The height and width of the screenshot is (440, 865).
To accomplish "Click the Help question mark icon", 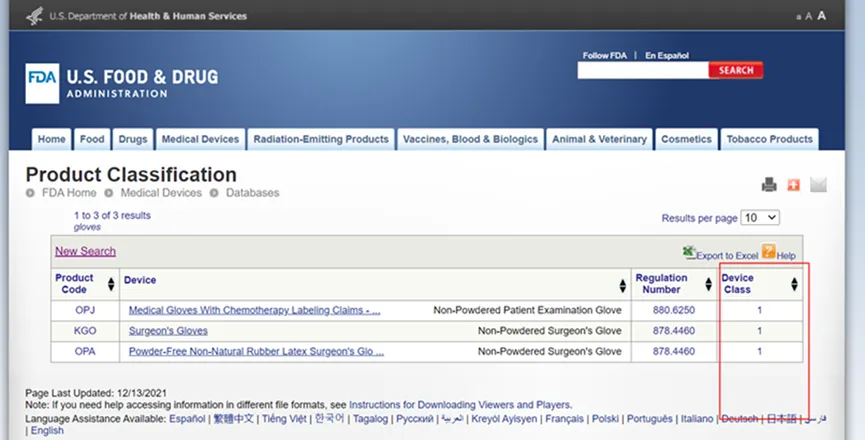I will click(768, 251).
